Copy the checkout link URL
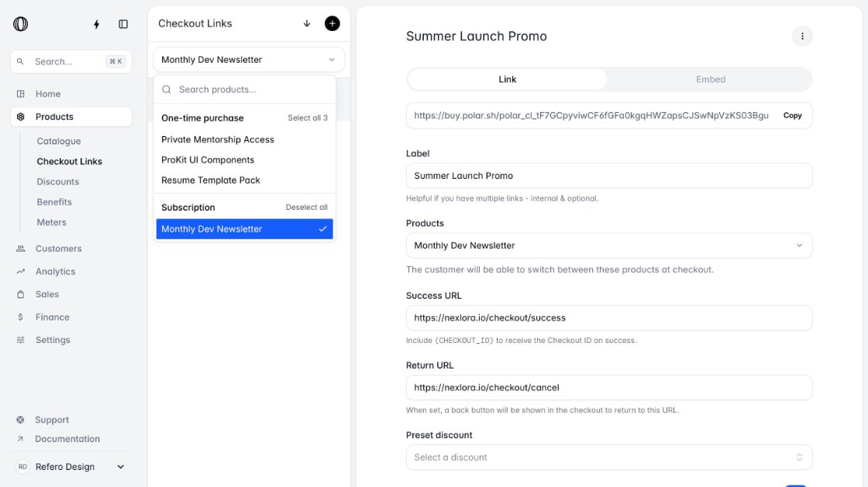Viewport: 868px width, 487px height. pyautogui.click(x=792, y=115)
